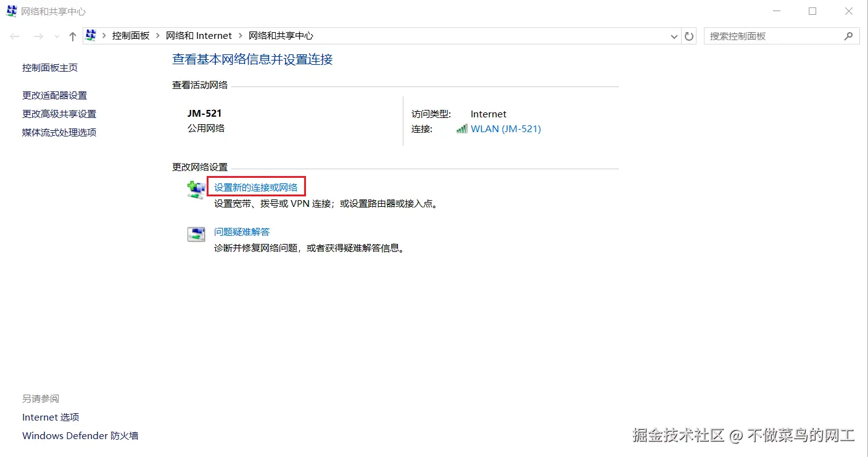Open Windows Defender 防火墙 settings
The width and height of the screenshot is (868, 457).
pos(80,435)
